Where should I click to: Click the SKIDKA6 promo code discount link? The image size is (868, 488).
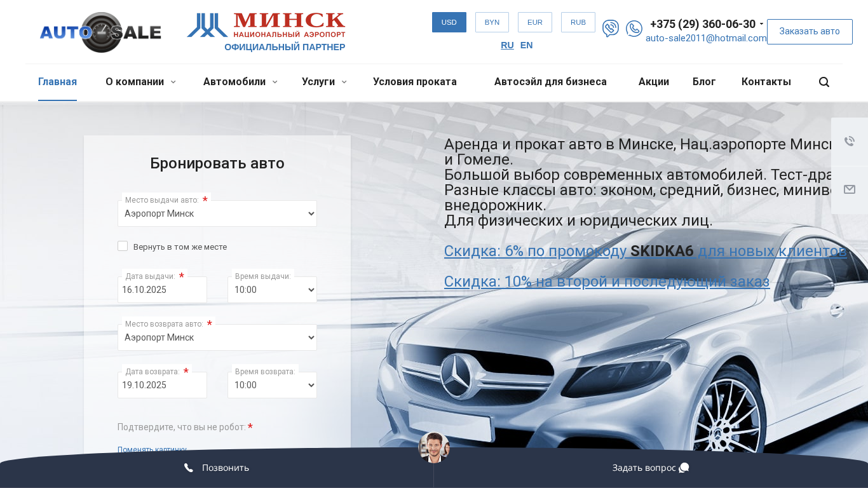click(x=646, y=251)
